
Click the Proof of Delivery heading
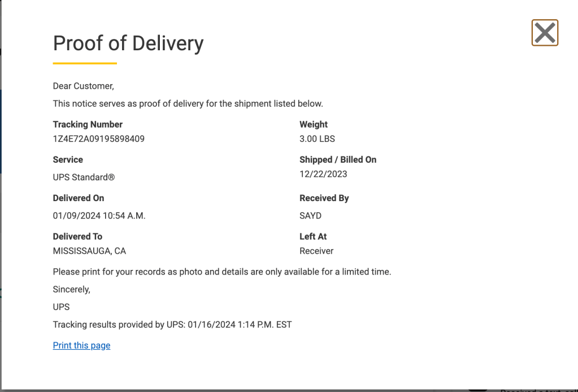[x=128, y=43]
